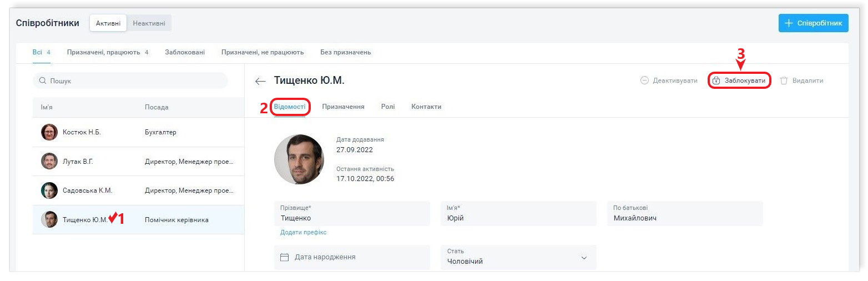
Task: Open the Контакти tab
Action: 426,107
